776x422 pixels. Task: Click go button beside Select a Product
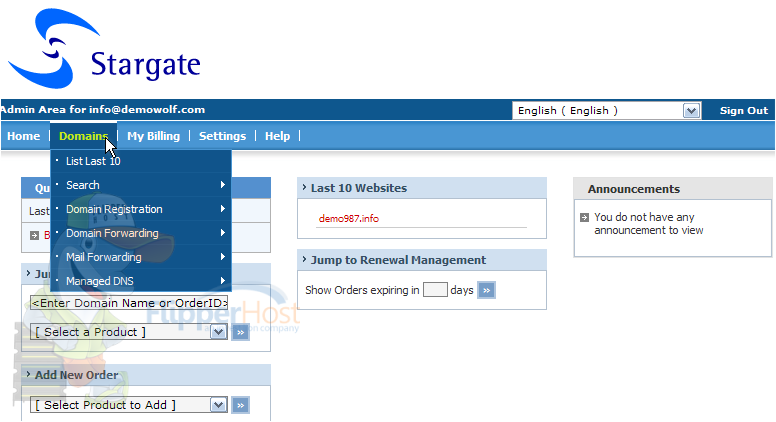(x=241, y=332)
